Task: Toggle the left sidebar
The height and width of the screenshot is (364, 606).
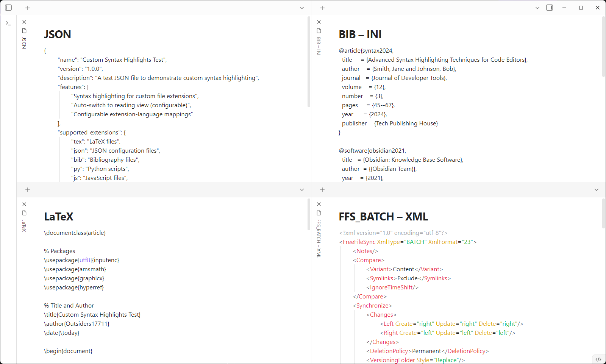Action: 8,8
